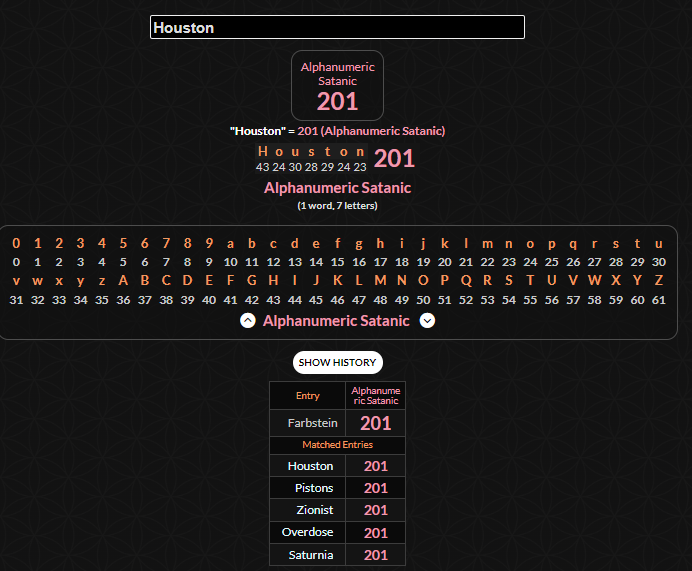Click the Alphanumeric Satanic chart title

pyautogui.click(x=336, y=321)
